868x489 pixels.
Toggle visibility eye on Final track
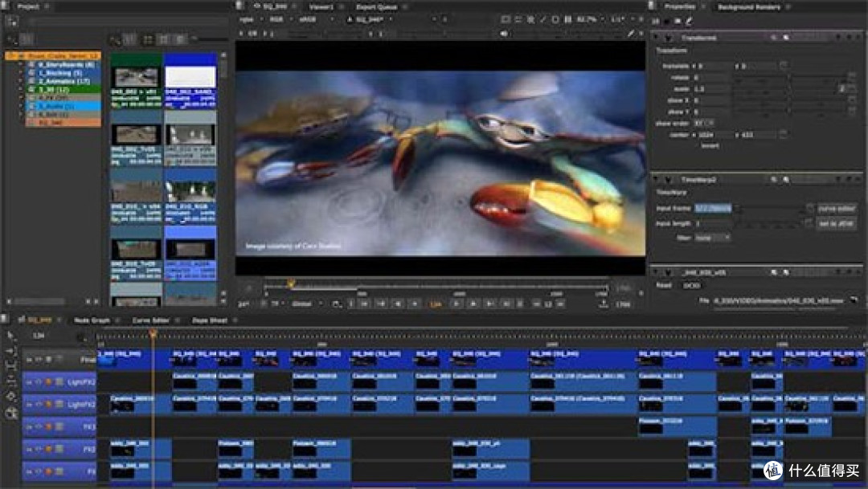tap(39, 360)
